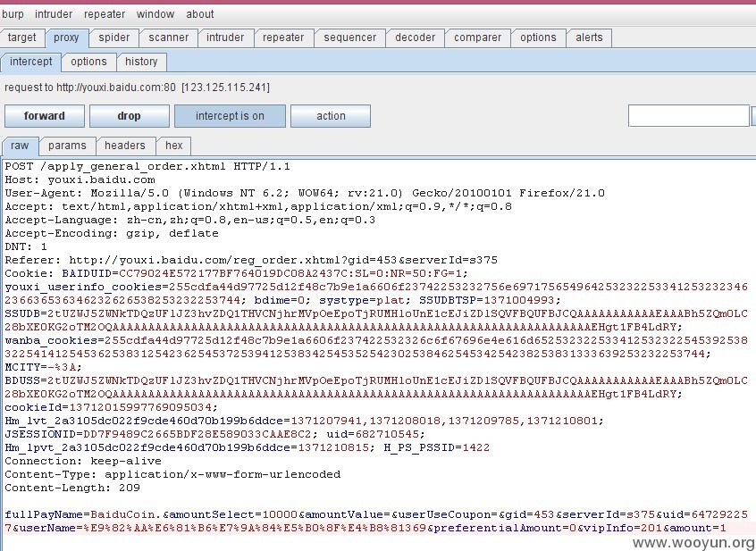
Task: Switch to the hex view tab
Action: (174, 146)
